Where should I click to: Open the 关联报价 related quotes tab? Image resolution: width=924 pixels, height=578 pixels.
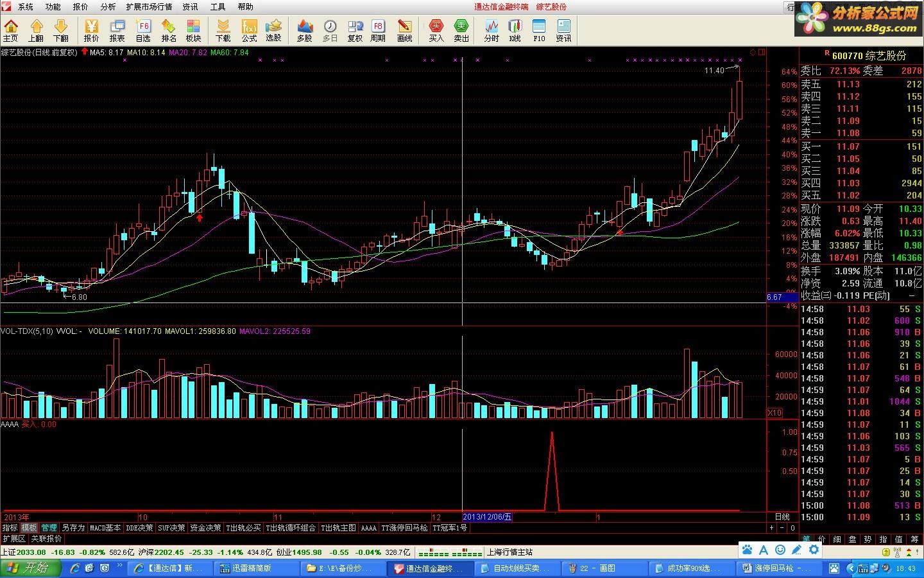pyautogui.click(x=46, y=538)
